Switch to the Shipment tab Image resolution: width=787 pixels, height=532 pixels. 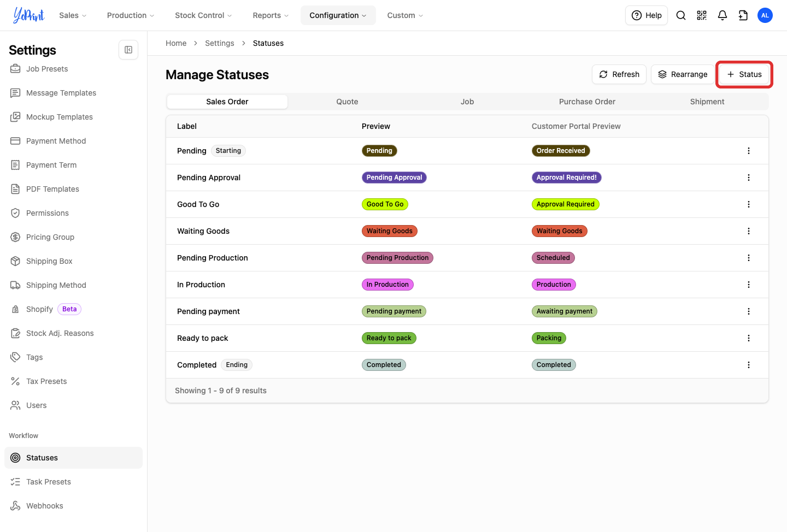pos(707,102)
